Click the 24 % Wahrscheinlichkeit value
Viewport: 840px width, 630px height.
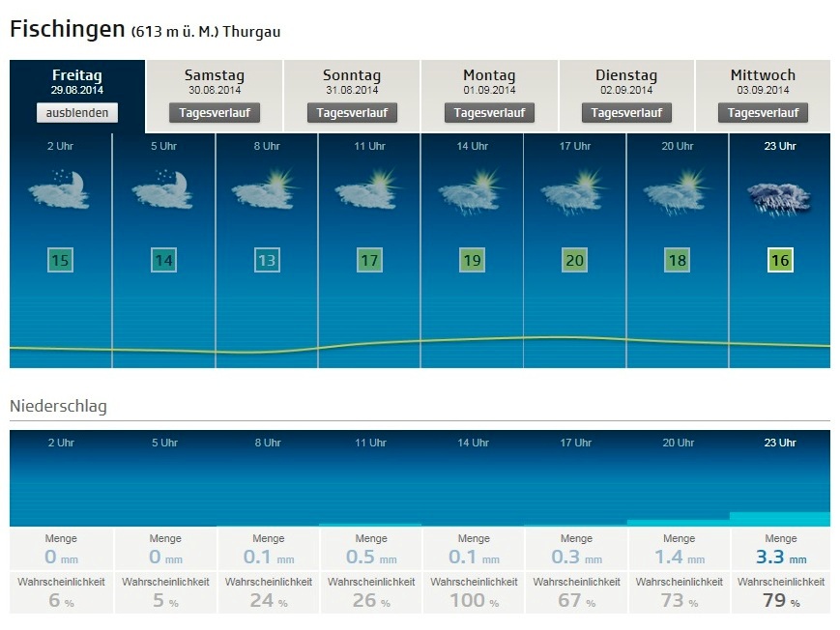click(269, 601)
